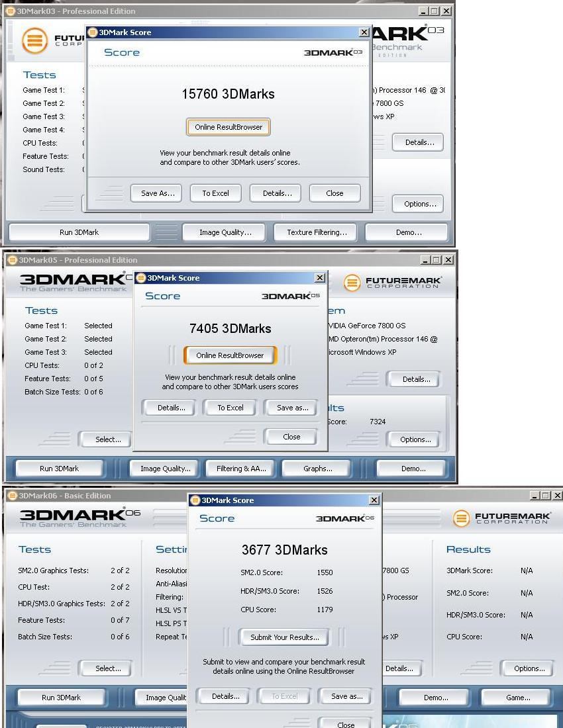Viewport: 563px width, 728px height.
Task: Click Run 3DMark in 3DMark05 window
Action: (x=59, y=469)
